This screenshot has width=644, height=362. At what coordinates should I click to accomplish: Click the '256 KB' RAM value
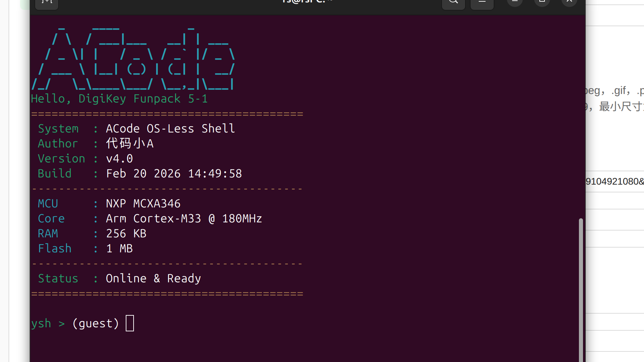[126, 234]
